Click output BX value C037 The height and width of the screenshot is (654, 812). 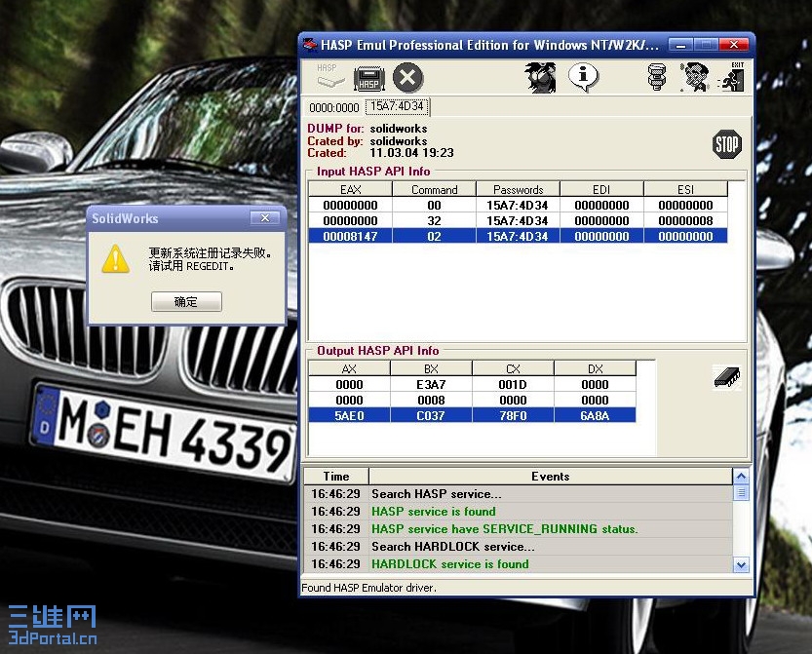coord(431,415)
